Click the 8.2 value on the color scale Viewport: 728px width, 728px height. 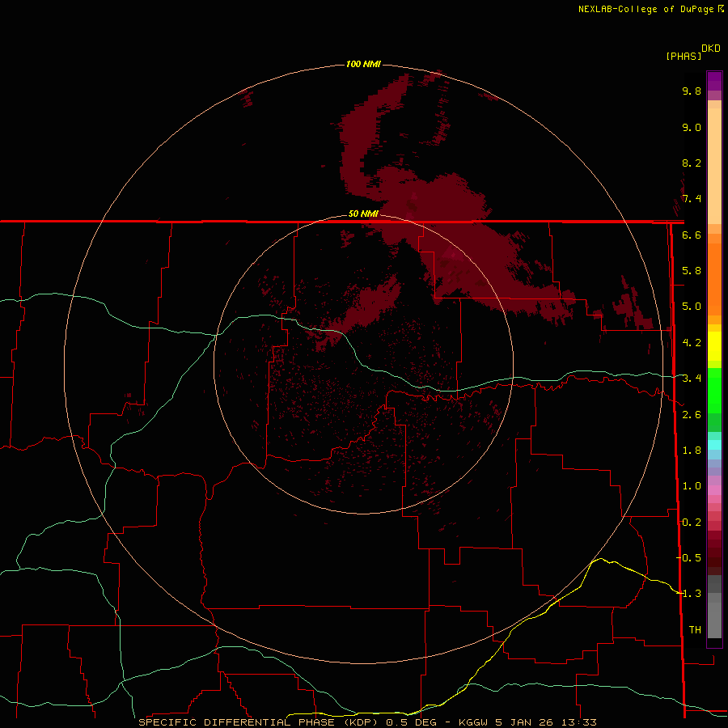point(692,163)
